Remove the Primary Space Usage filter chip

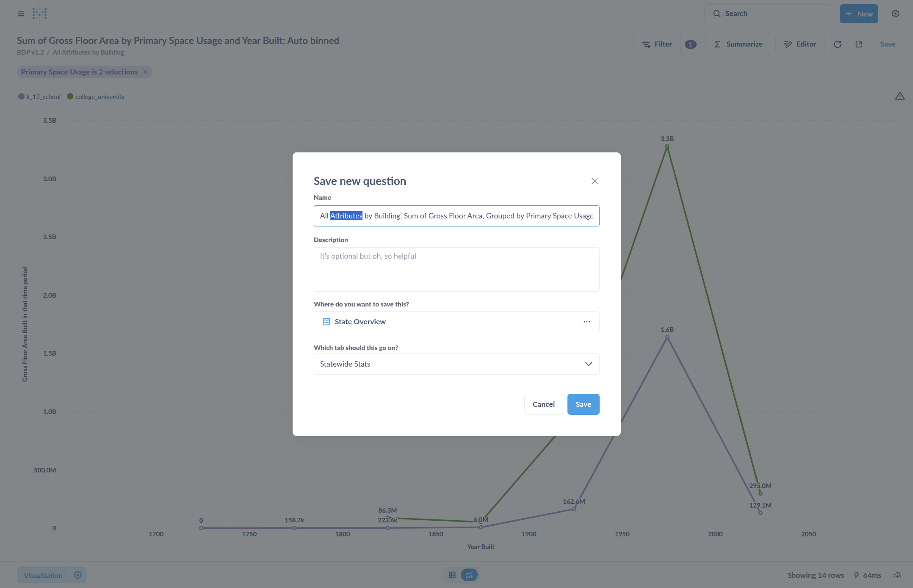click(145, 72)
